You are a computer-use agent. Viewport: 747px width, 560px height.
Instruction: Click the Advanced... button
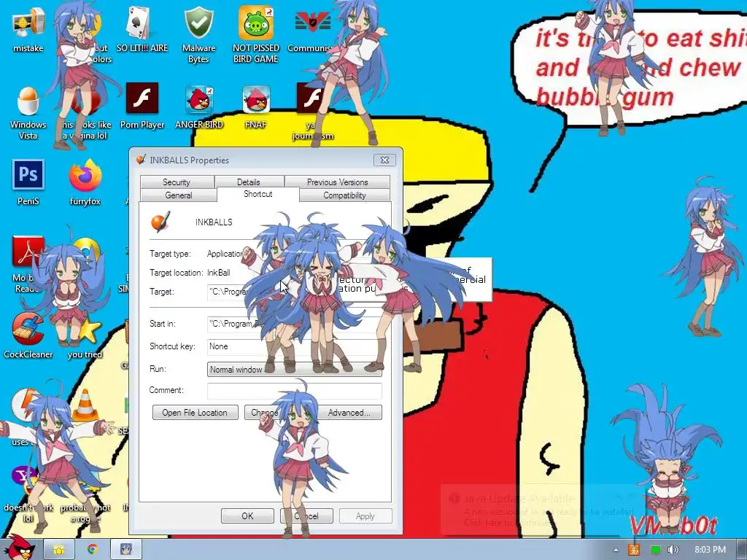349,413
